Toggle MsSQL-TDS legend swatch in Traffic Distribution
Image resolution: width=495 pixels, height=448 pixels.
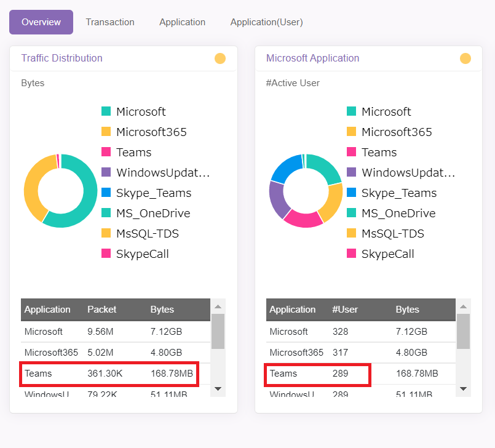coord(106,233)
